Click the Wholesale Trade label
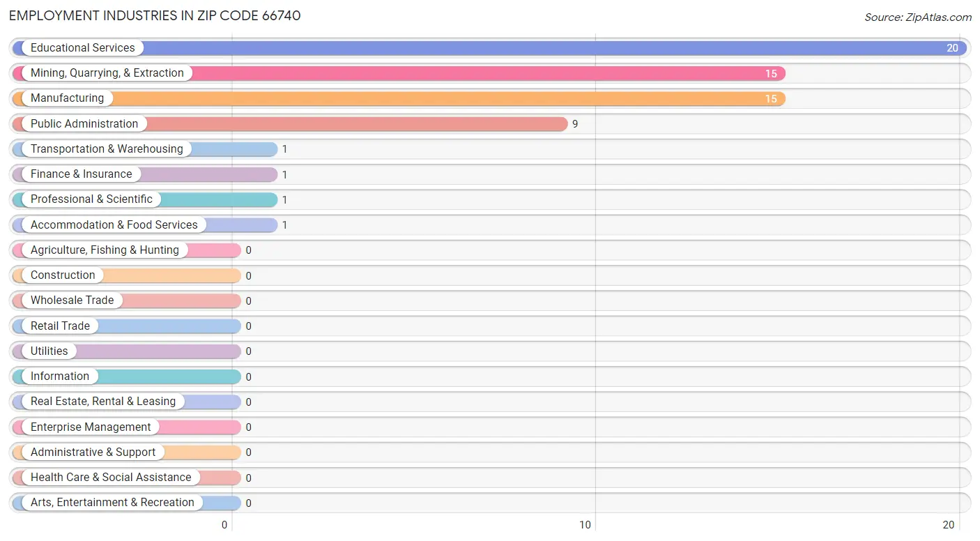This screenshot has height=541, width=980. (72, 300)
